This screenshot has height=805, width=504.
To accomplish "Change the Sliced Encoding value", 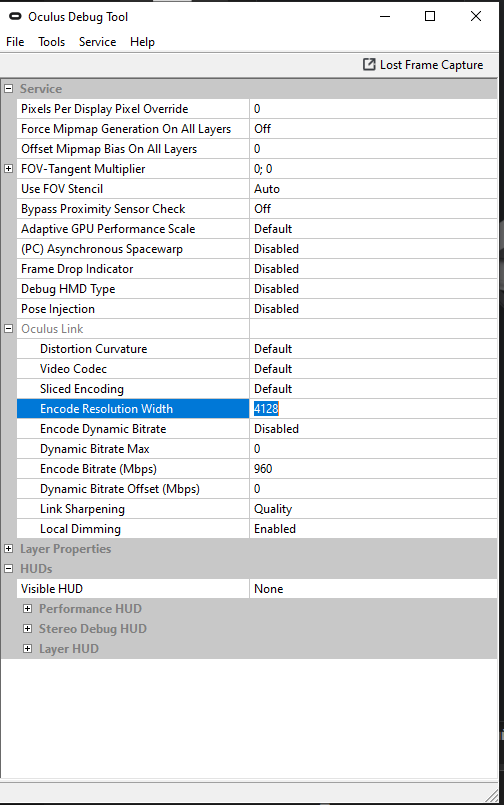I will [373, 389].
